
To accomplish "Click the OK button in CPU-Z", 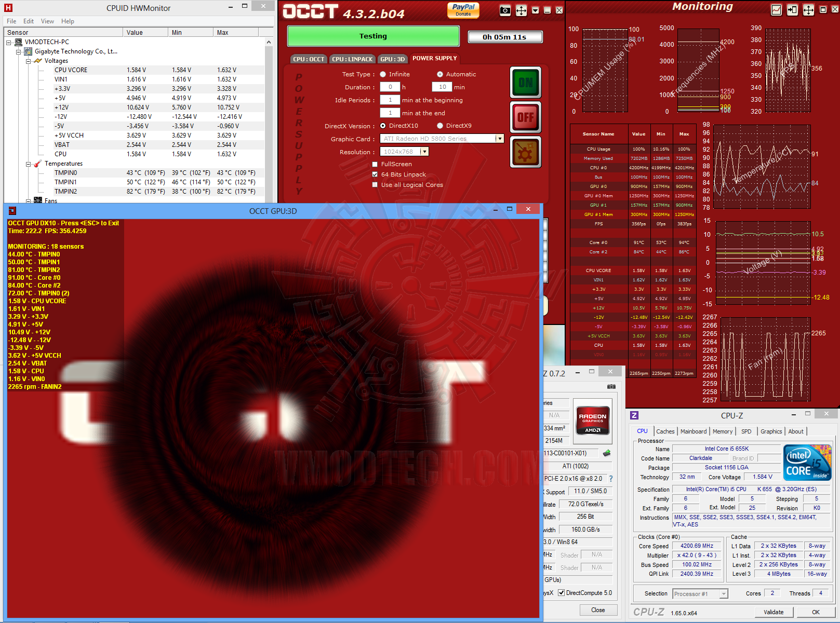I will (816, 612).
